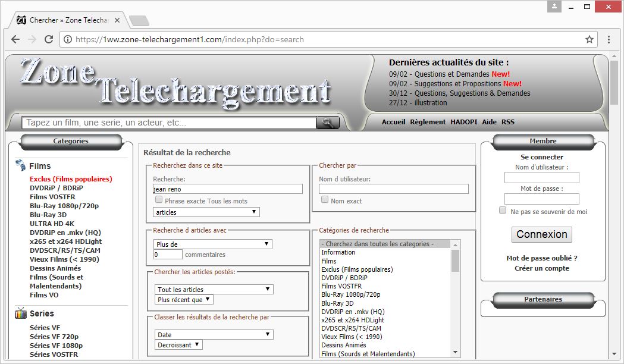The height and width of the screenshot is (364, 624).
Task: Click the categories listbox scroll down arrow
Action: pyautogui.click(x=455, y=353)
